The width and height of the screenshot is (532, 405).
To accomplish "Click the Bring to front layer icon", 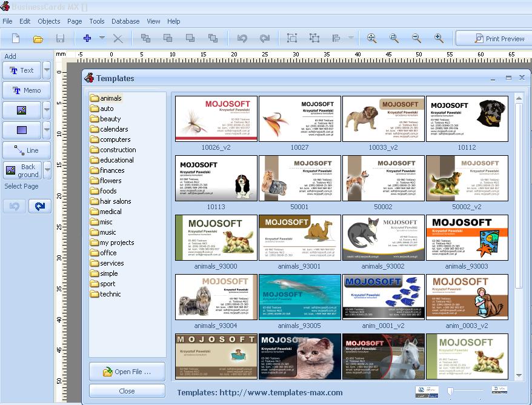I will (145, 38).
